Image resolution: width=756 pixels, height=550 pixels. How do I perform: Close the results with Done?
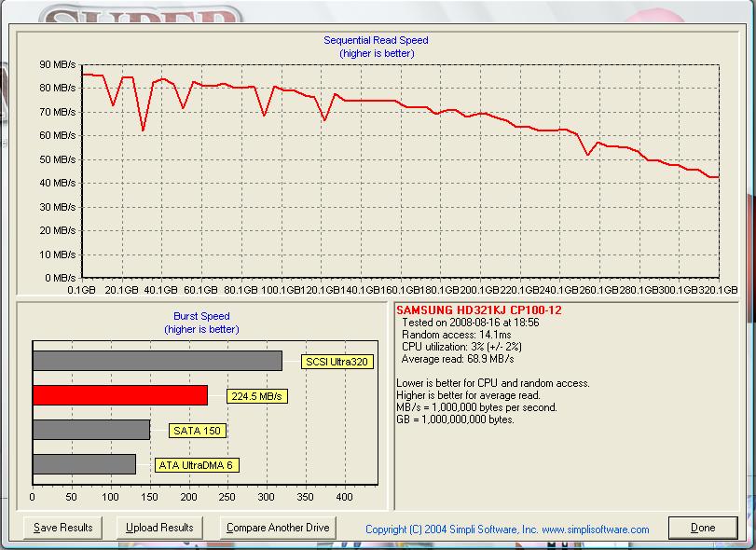tap(703, 528)
